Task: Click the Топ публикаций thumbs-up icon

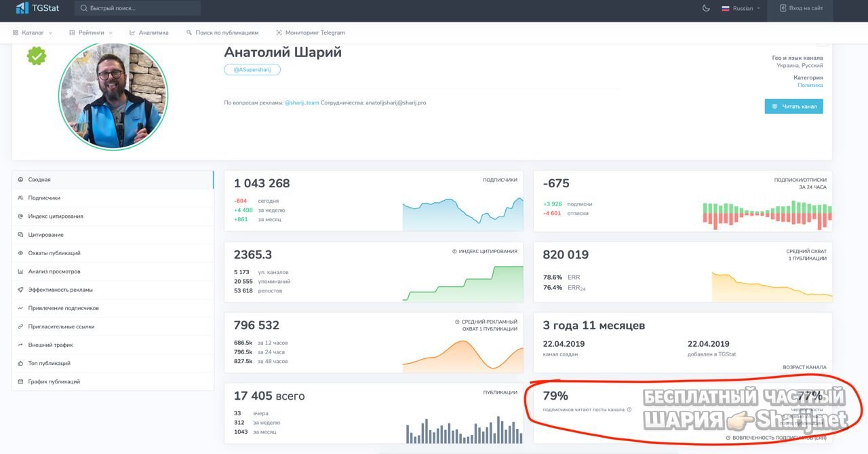Action: click(x=20, y=363)
